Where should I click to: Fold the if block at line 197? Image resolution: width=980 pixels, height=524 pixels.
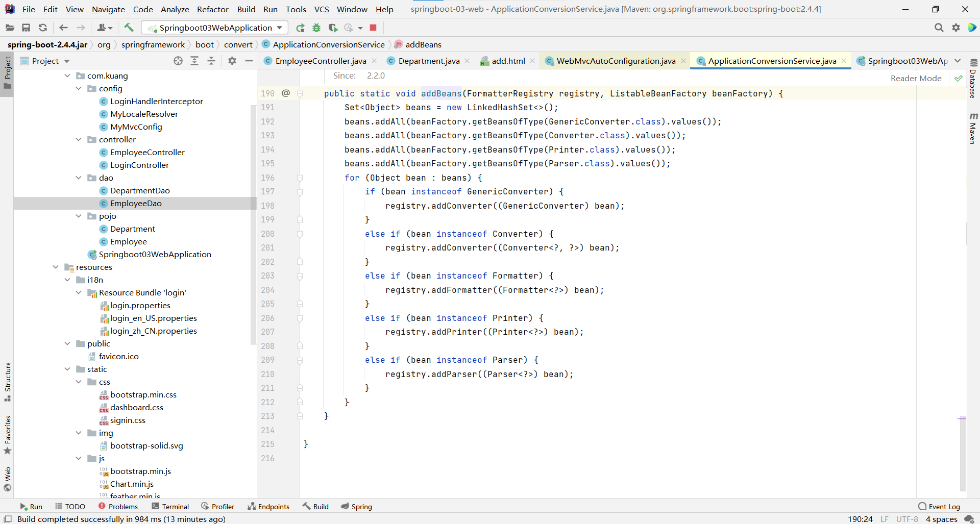point(300,192)
